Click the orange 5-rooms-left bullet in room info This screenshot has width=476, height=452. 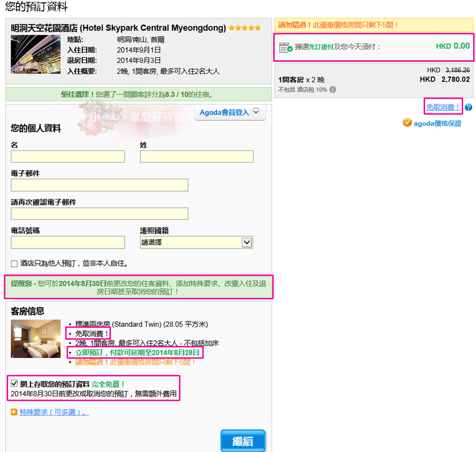135,362
